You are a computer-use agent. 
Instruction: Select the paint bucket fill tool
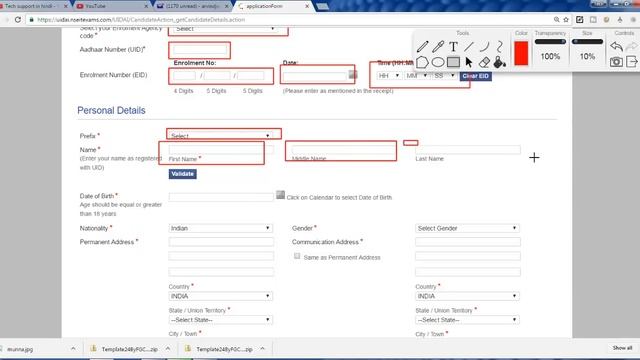click(x=500, y=62)
